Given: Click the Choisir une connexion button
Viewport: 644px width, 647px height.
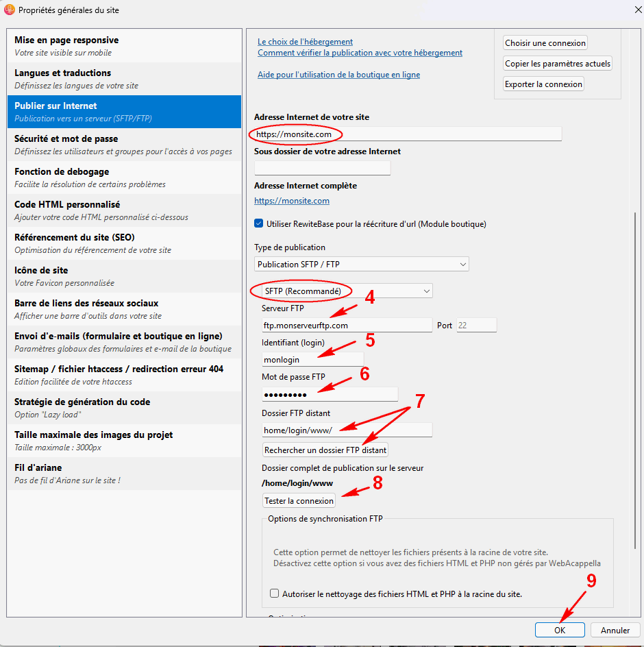Looking at the screenshot, I should 545,43.
